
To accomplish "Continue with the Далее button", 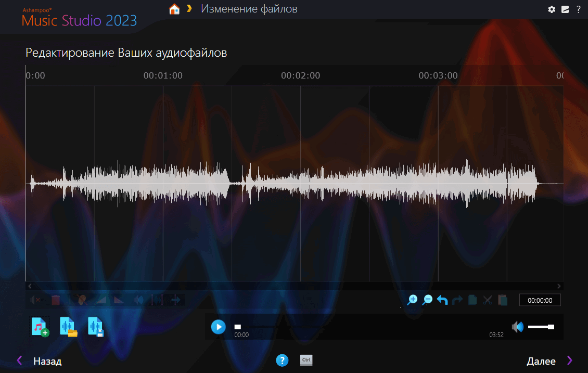I will (x=541, y=362).
